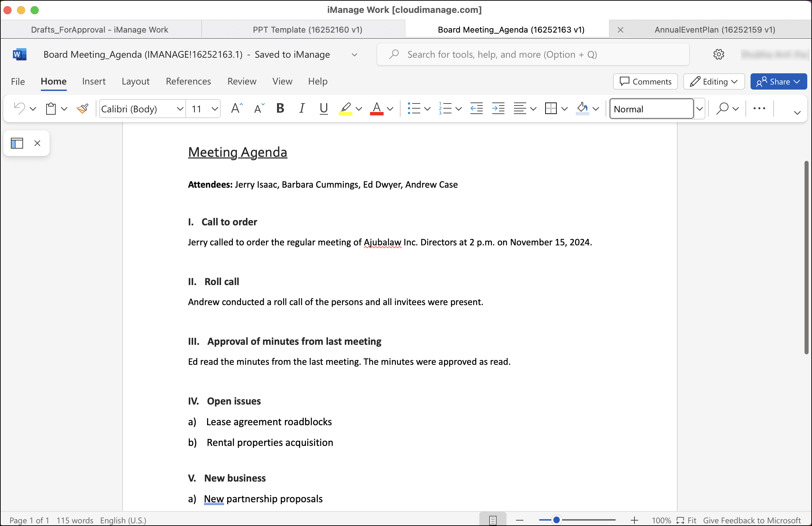Toggle bold formatting

pyautogui.click(x=280, y=109)
